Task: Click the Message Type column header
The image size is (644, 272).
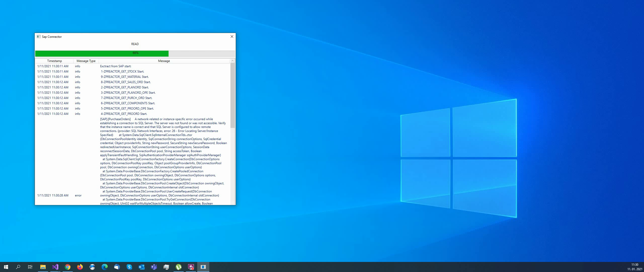Action: (x=86, y=61)
